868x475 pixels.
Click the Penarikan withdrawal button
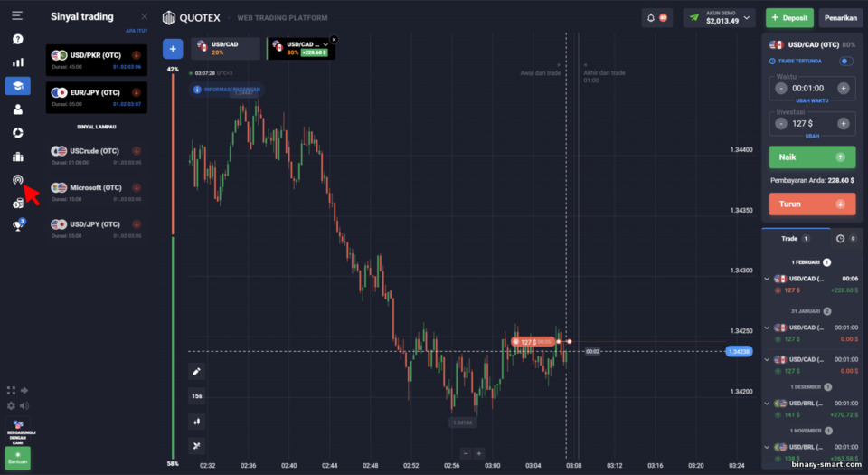840,18
